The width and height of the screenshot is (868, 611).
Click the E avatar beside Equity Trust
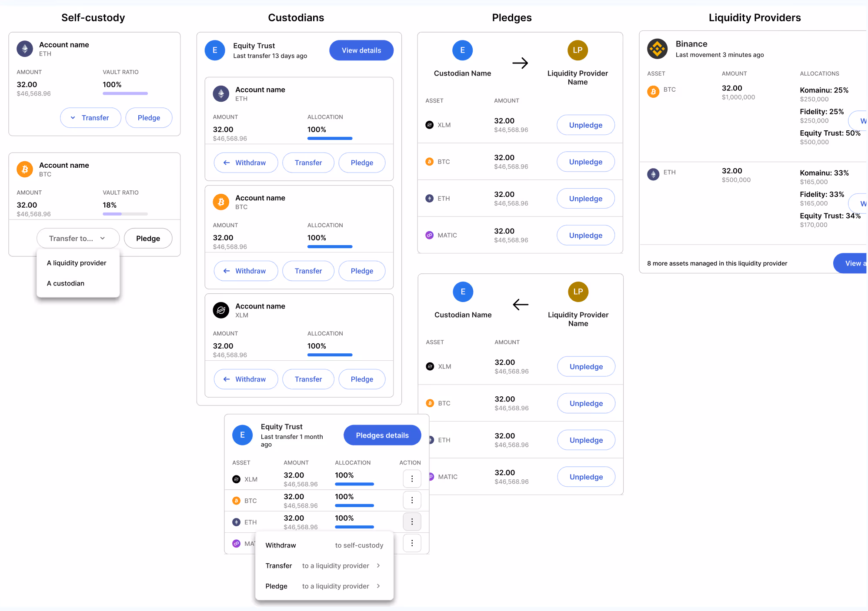coord(215,50)
